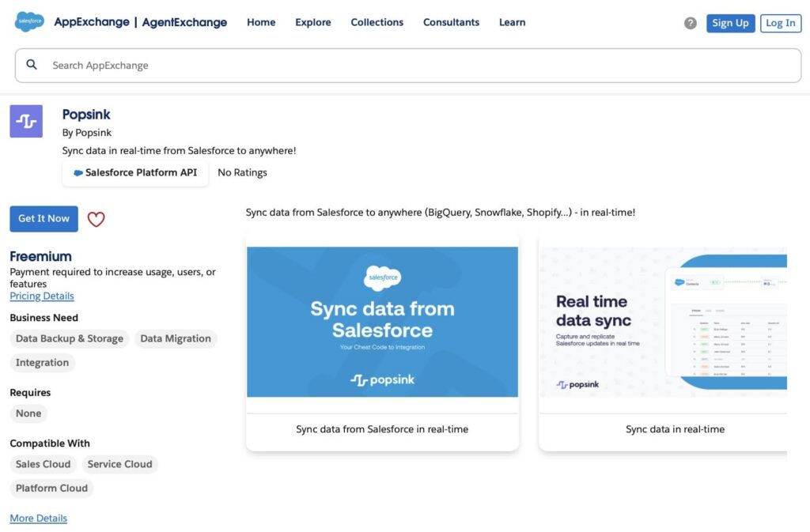Open the Learn menu

pos(512,22)
